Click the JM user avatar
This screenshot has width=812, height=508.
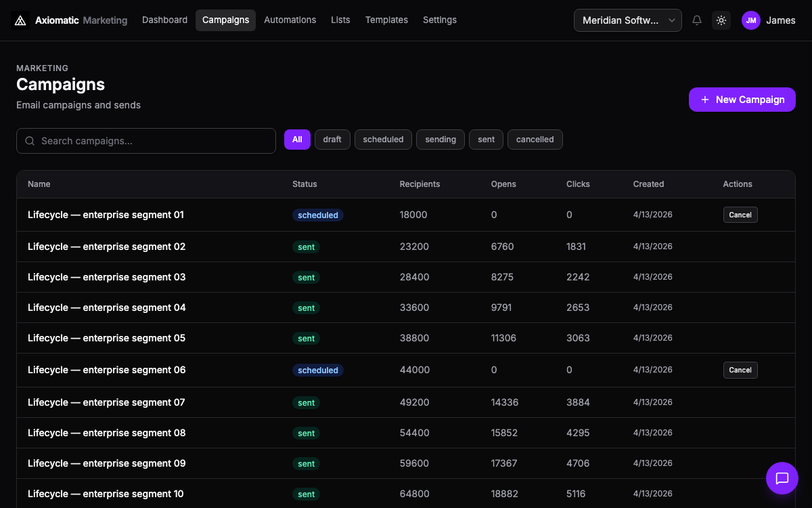pyautogui.click(x=751, y=20)
